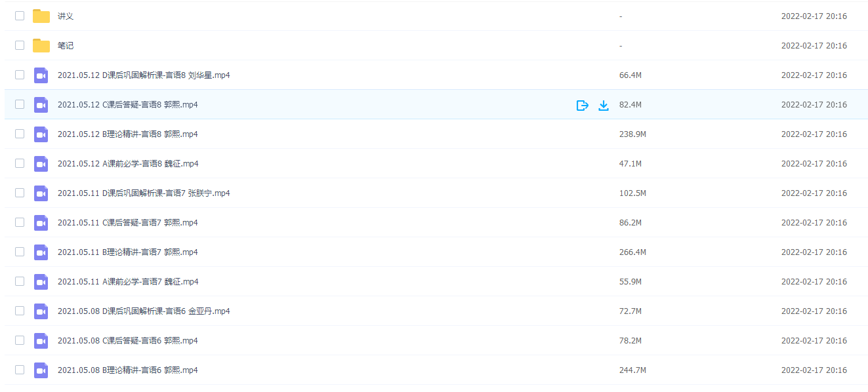
Task: Click the 55.9M file size value
Action: (x=630, y=282)
